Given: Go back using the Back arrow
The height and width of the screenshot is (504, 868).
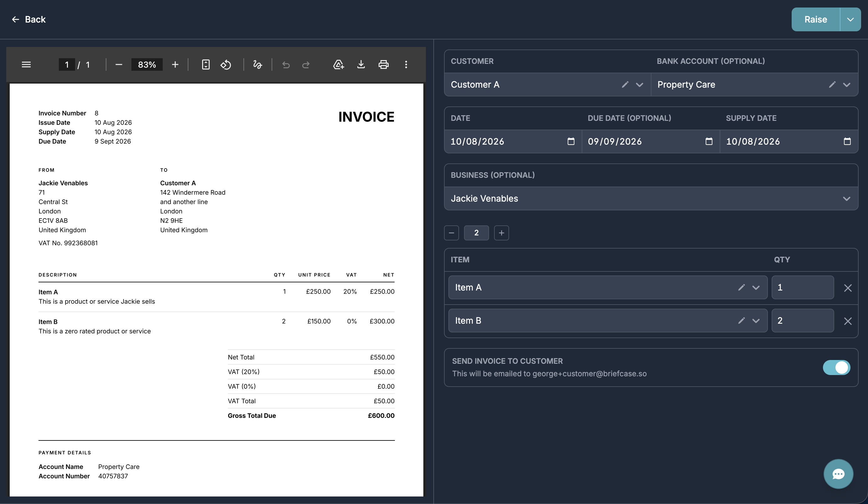Looking at the screenshot, I should click(x=28, y=19).
